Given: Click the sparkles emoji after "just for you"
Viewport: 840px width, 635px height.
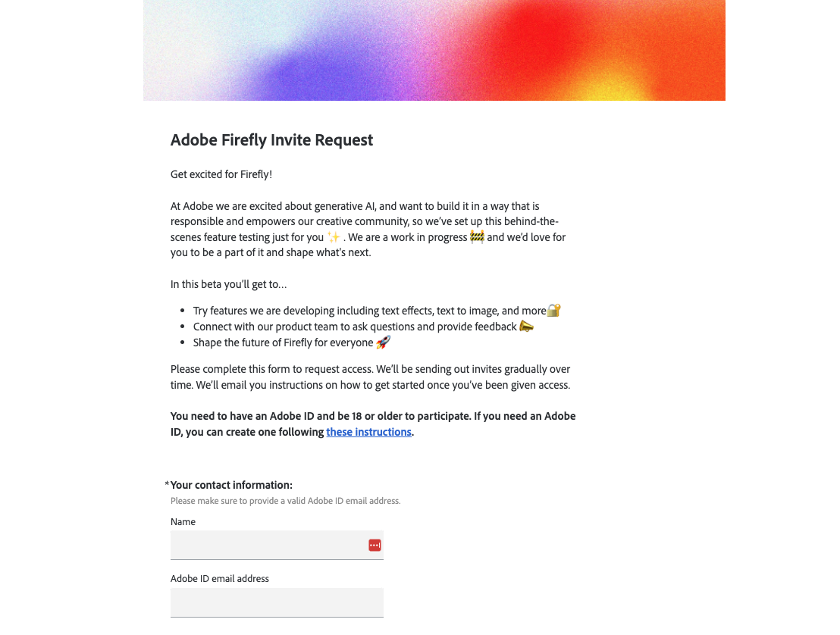Looking at the screenshot, I should pyautogui.click(x=334, y=236).
